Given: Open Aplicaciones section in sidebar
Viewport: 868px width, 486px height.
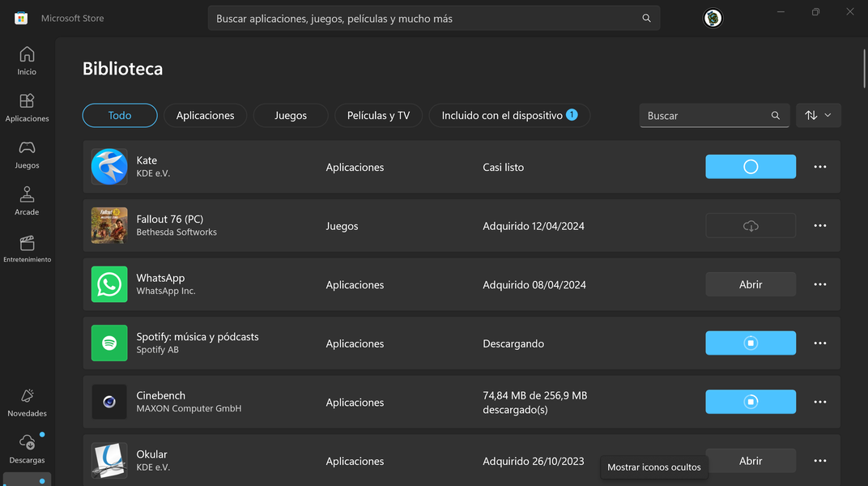Looking at the screenshot, I should coord(27,108).
